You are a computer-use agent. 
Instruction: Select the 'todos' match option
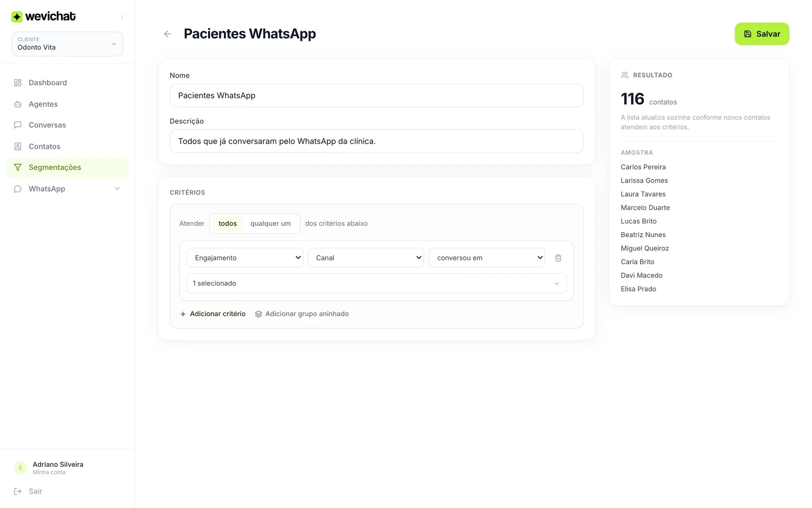coord(227,224)
